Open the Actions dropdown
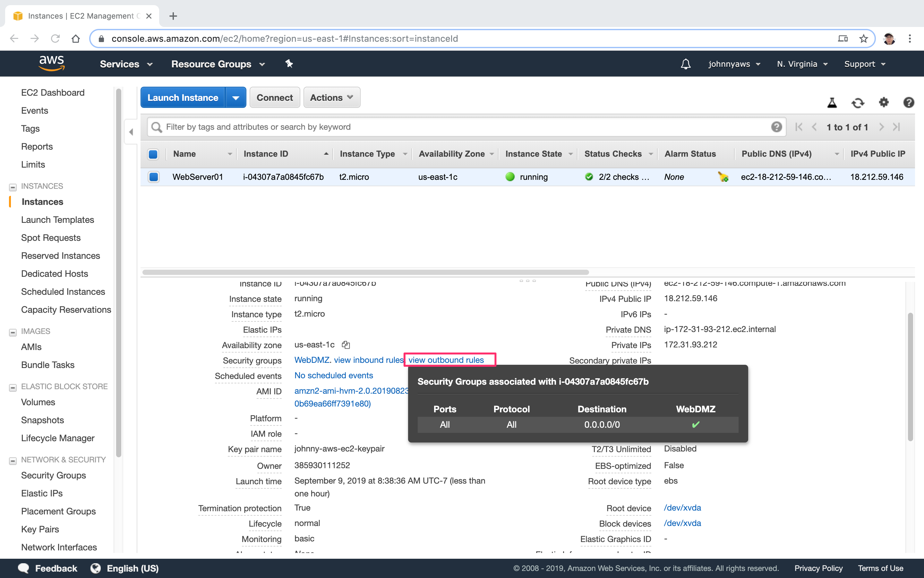Image resolution: width=924 pixels, height=578 pixels. (331, 98)
